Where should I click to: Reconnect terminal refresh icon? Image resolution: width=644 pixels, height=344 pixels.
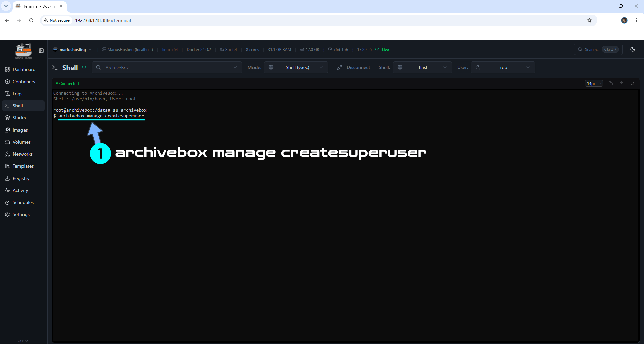[632, 83]
